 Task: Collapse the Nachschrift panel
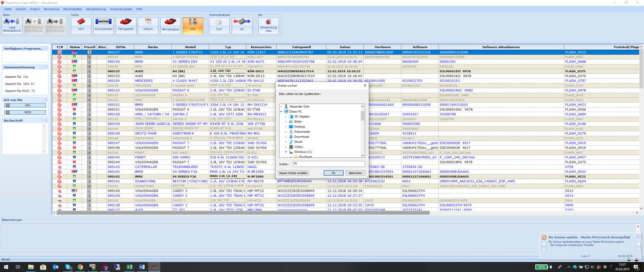(x=46, y=121)
